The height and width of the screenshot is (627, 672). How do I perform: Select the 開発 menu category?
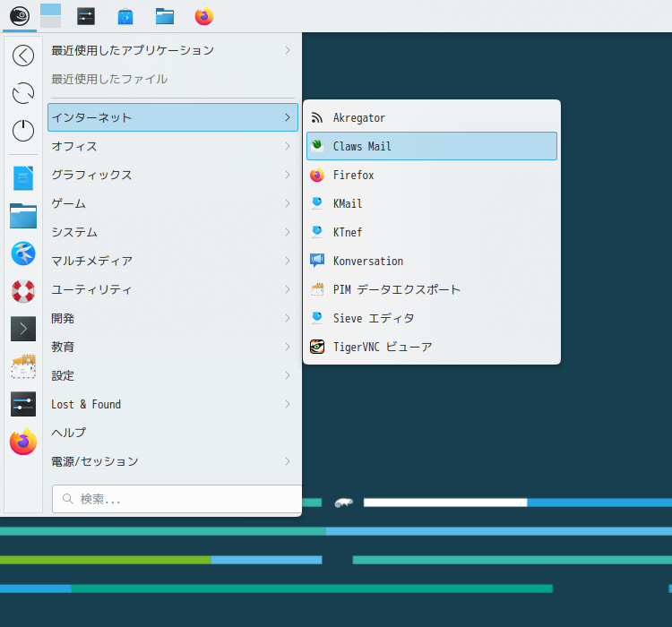[173, 318]
